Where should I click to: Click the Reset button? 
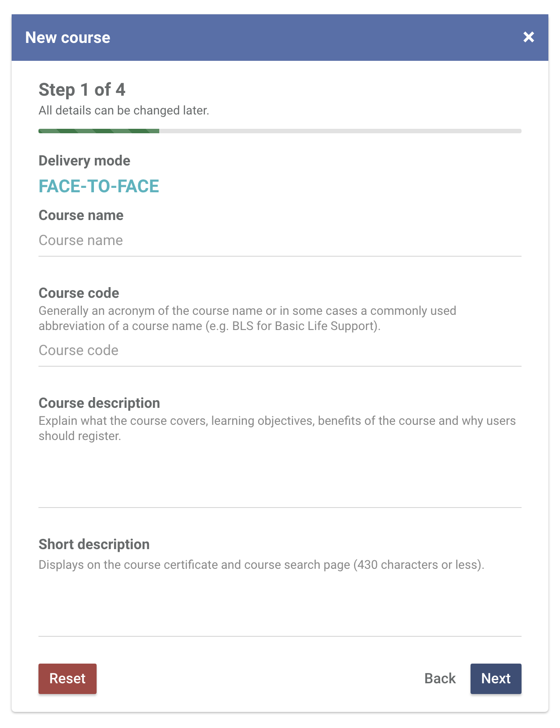[x=68, y=679]
